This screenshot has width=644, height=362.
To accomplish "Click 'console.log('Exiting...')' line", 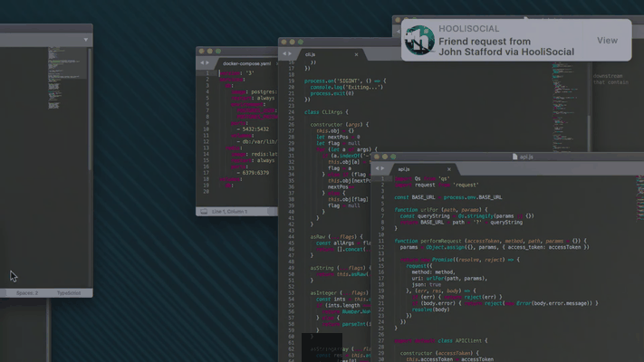I will tap(346, 87).
